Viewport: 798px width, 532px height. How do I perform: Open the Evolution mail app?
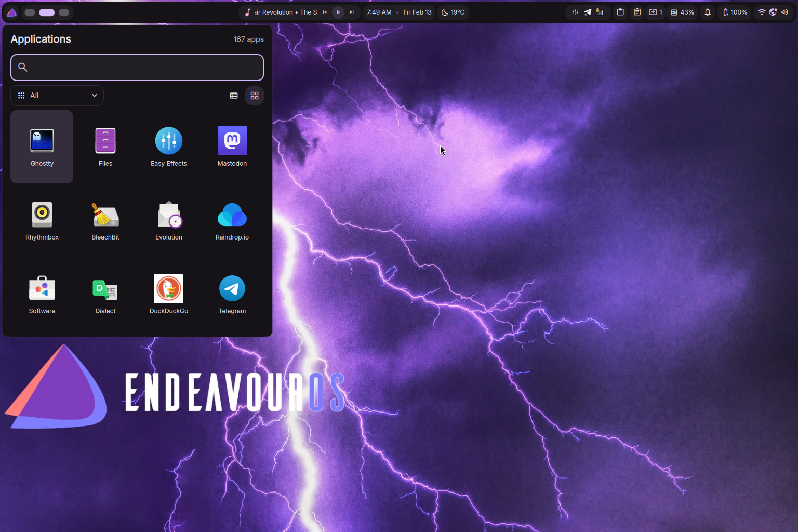click(169, 220)
